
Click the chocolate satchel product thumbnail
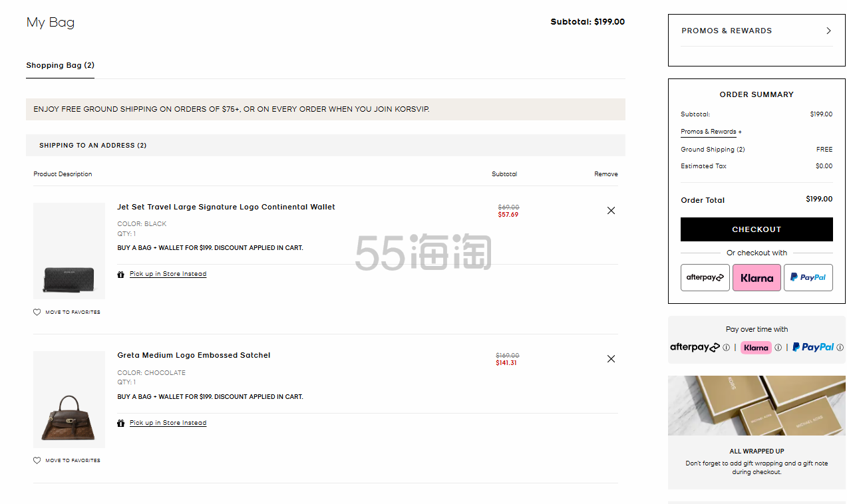point(69,400)
